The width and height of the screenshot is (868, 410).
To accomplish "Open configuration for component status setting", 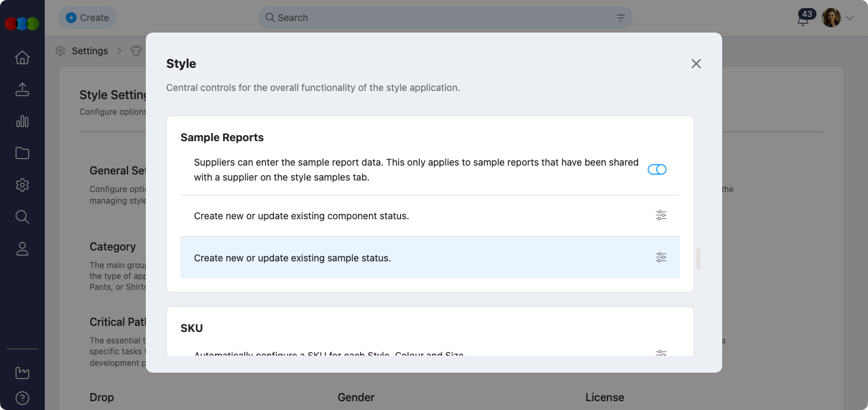I will point(661,215).
